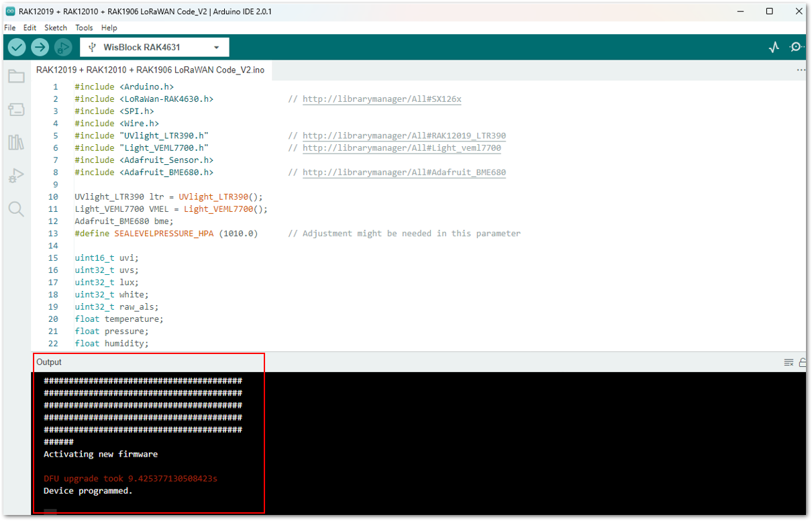The image size is (812, 521).
Task: Open the Search sidebar panel
Action: [16, 209]
